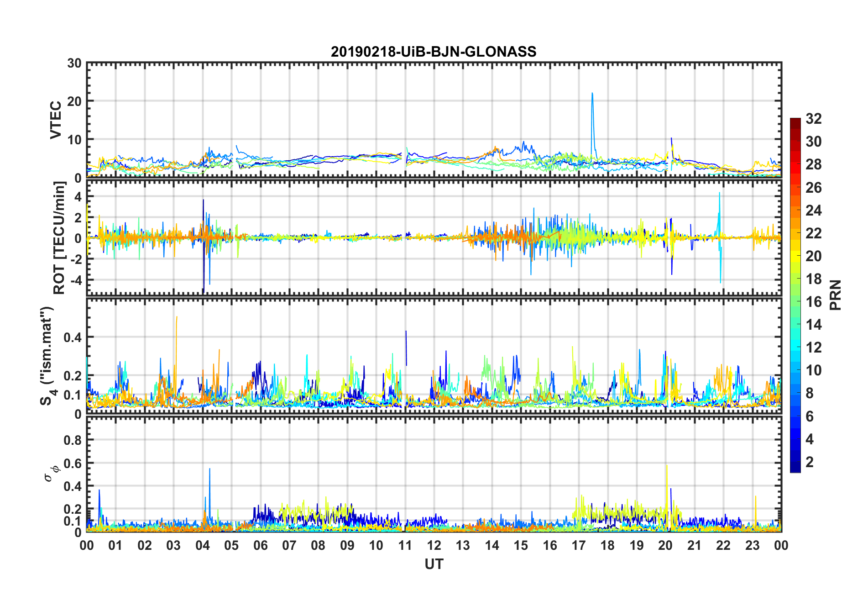
Task: Click x-axis tick label 17
Action: (x=579, y=545)
